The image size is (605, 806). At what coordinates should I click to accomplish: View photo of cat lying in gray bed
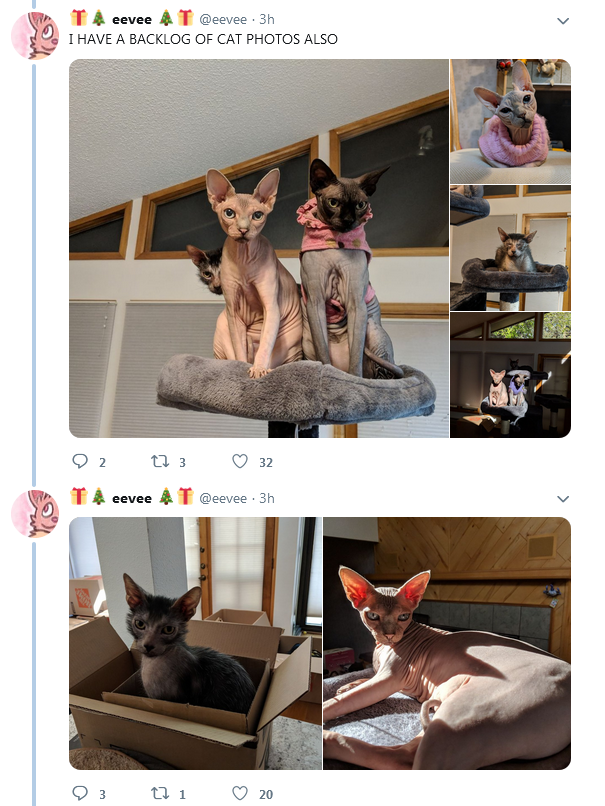coord(510,248)
